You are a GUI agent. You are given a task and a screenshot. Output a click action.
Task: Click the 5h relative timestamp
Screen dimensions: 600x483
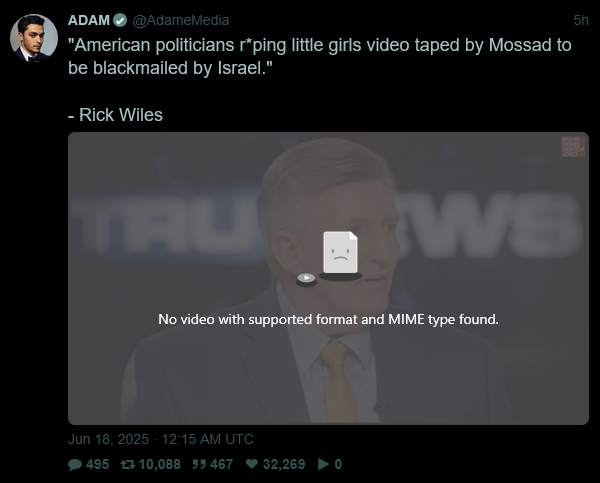tap(581, 20)
